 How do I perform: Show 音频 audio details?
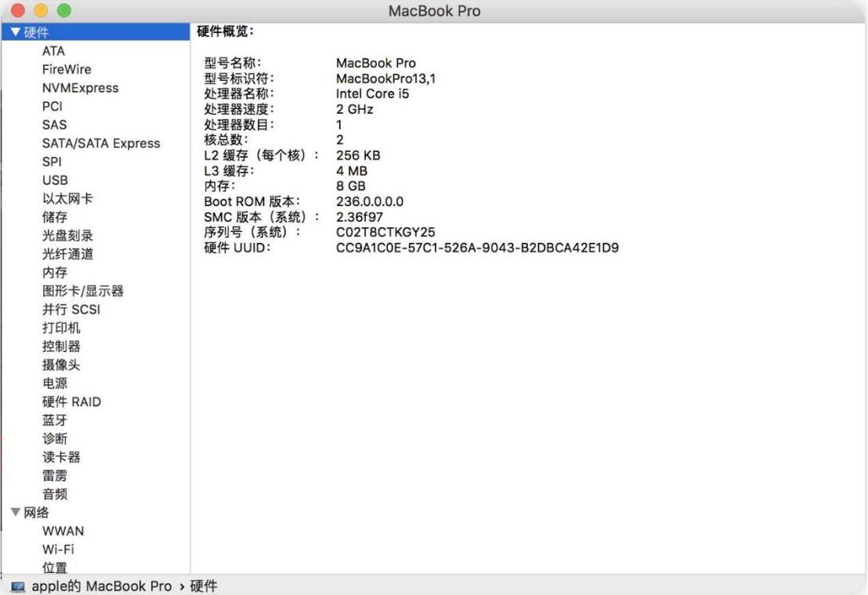point(54,494)
